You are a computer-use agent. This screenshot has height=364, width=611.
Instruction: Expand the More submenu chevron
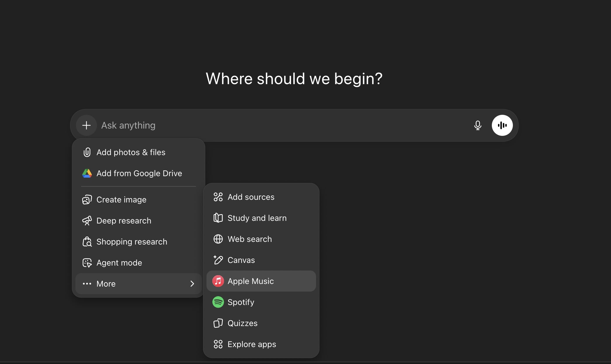192,284
